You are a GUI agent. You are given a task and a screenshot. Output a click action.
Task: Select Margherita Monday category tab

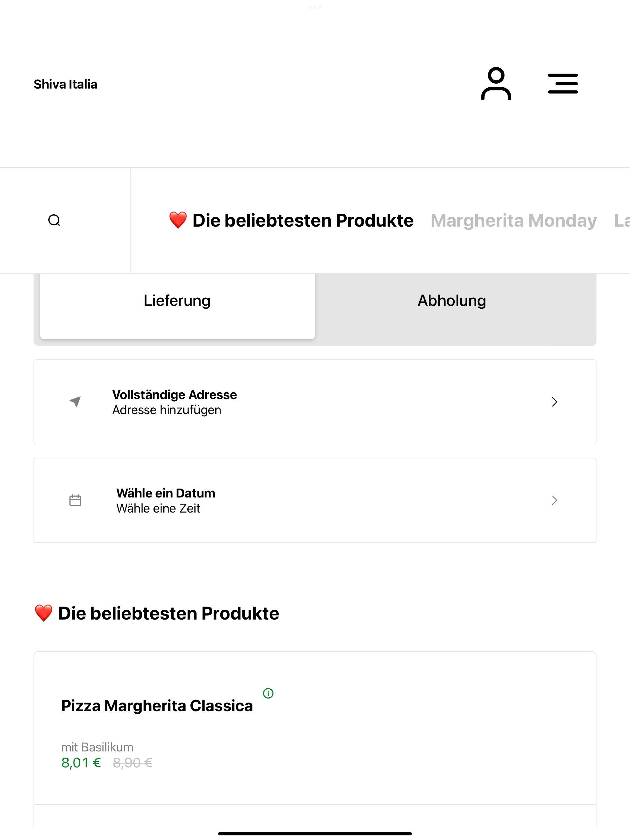[x=513, y=220]
